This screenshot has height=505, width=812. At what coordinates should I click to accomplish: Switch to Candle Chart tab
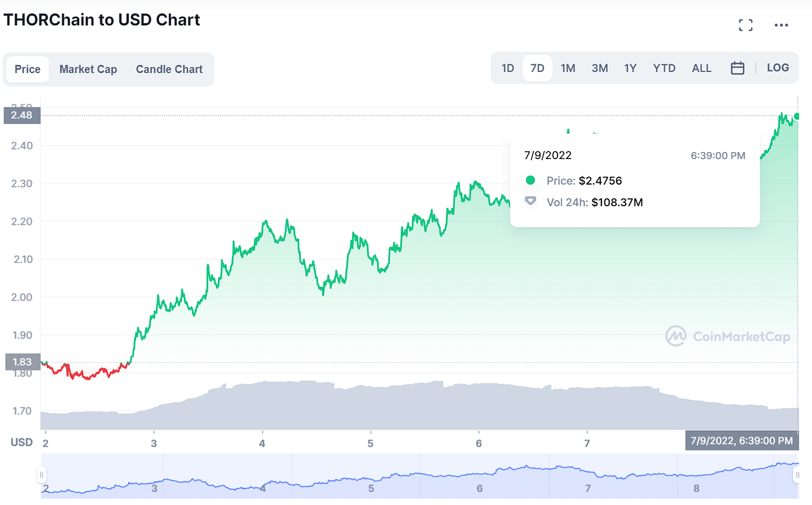coord(169,69)
